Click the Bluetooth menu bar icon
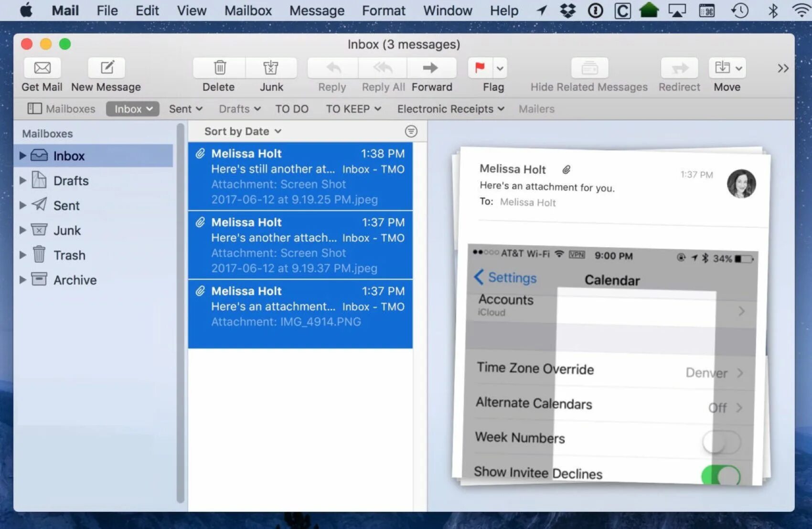This screenshot has width=812, height=529. tap(773, 11)
